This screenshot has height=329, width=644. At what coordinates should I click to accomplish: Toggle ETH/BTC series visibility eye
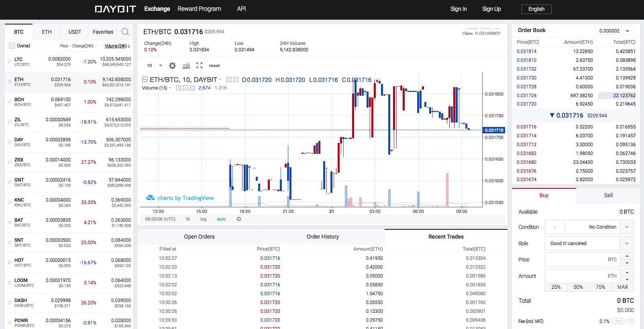click(x=229, y=80)
